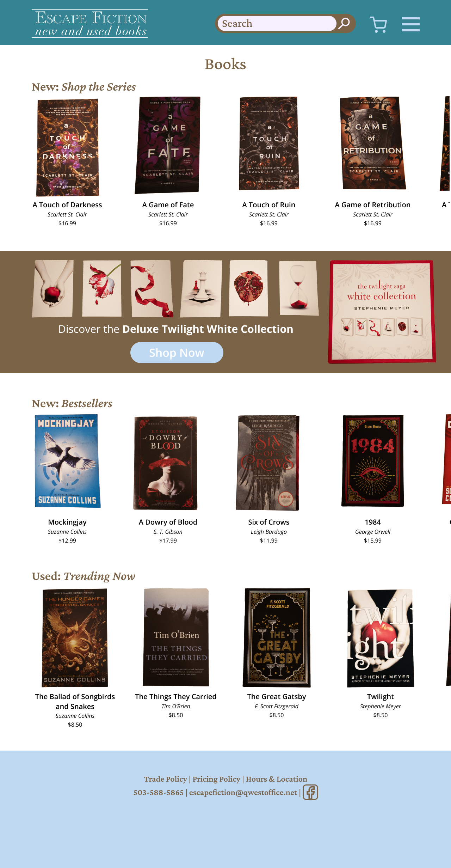
Task: Visit the Facebook icon in footer
Action: pyautogui.click(x=310, y=792)
